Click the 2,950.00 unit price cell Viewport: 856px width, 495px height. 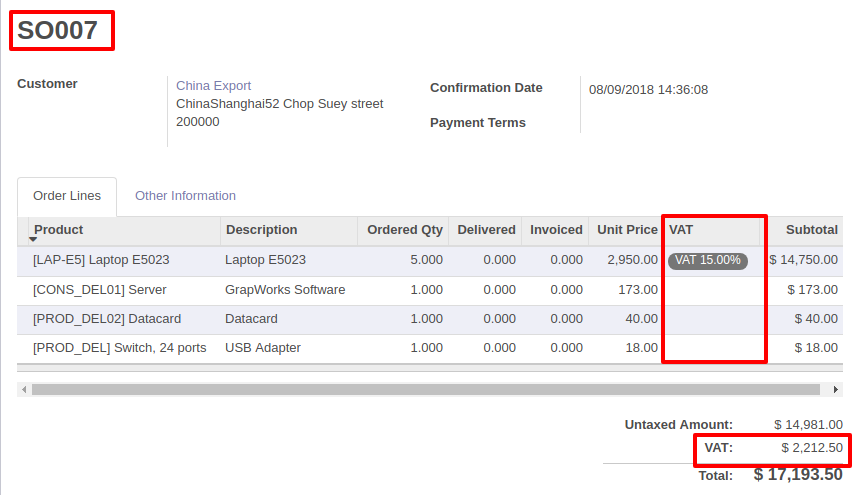coord(632,260)
